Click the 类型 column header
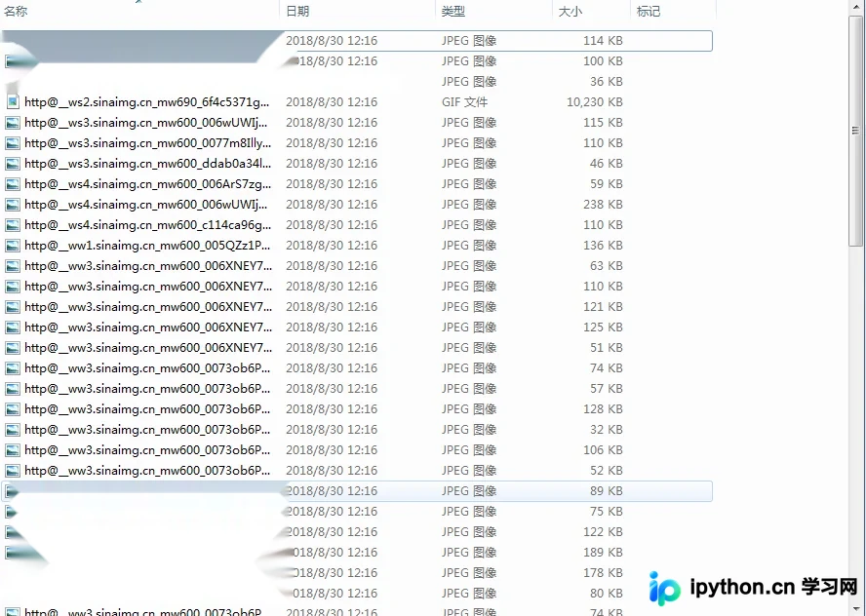Viewport: 866px width, 616px height. (x=494, y=11)
